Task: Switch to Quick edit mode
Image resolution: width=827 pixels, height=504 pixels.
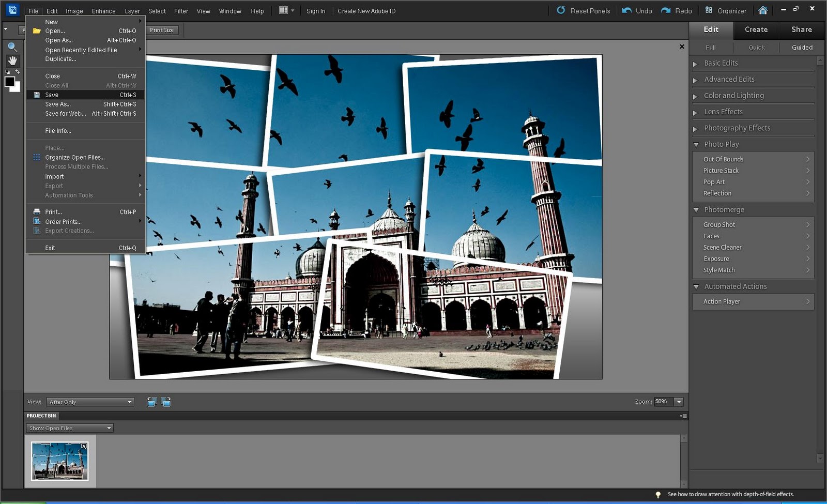Action: coord(756,47)
